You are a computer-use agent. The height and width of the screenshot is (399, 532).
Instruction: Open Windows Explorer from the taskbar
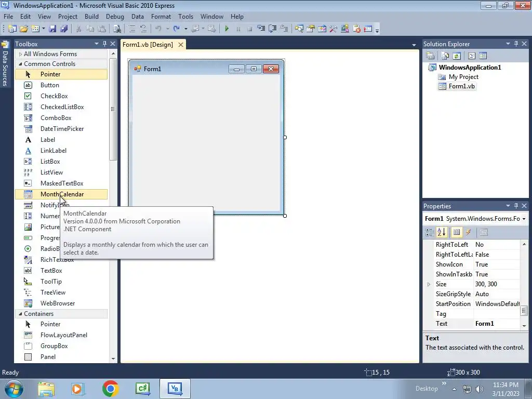click(x=46, y=389)
